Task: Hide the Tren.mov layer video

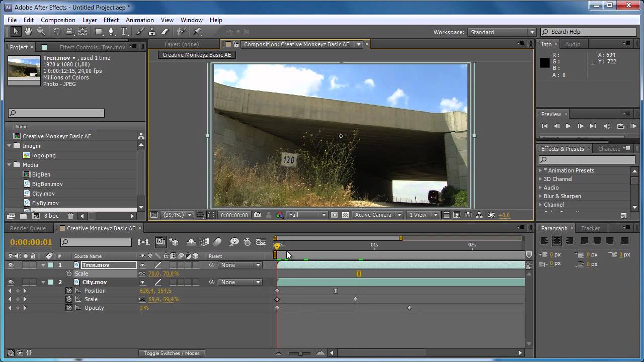Action: [x=11, y=265]
